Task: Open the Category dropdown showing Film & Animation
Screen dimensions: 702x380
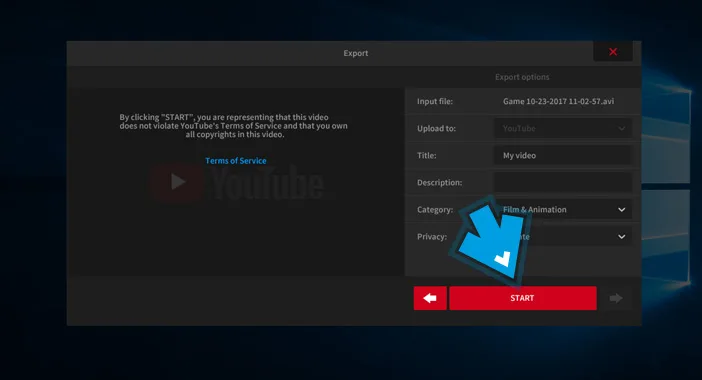Action: pyautogui.click(x=563, y=209)
